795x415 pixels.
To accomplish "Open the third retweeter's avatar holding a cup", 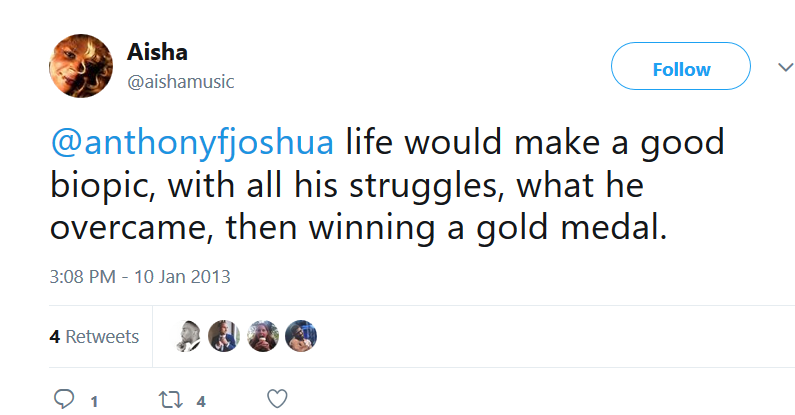I will point(263,336).
